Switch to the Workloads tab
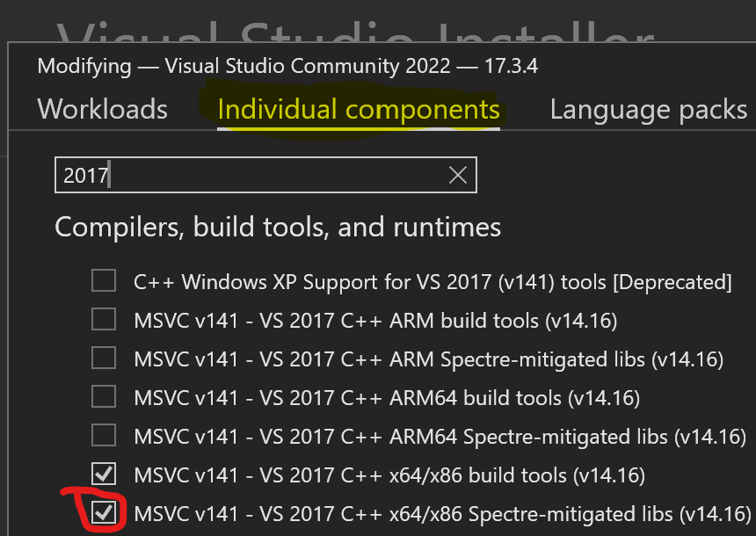 [x=102, y=109]
